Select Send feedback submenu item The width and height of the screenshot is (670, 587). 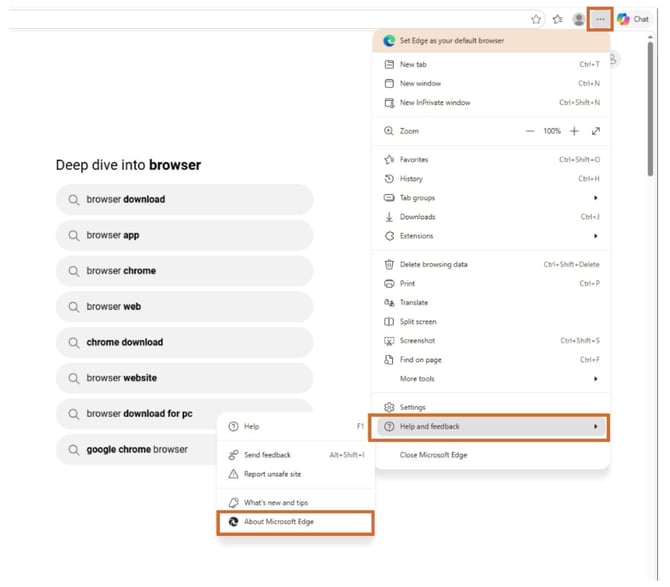pyautogui.click(x=296, y=455)
